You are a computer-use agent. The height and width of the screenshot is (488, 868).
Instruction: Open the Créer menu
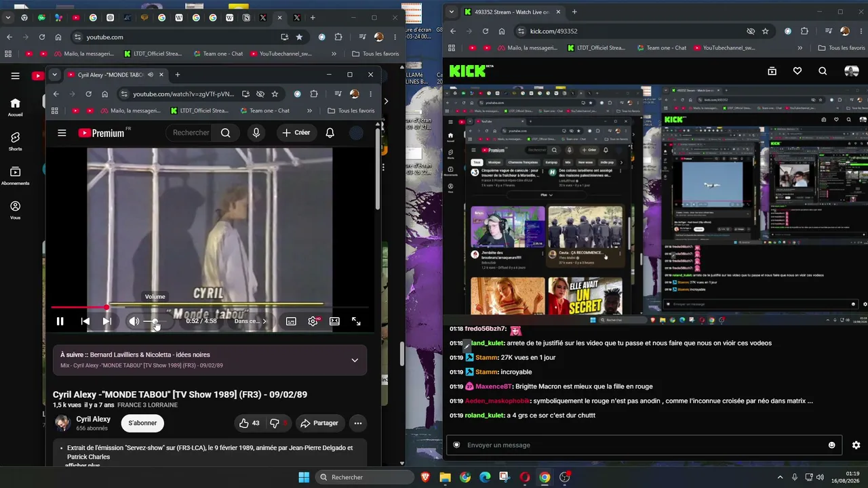point(296,133)
